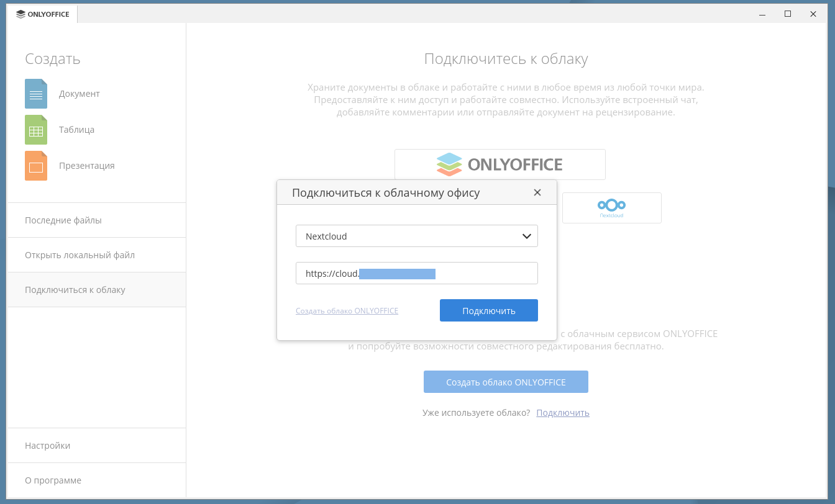Open Последние файлы section
Screen dimensions: 835x504
(96, 220)
